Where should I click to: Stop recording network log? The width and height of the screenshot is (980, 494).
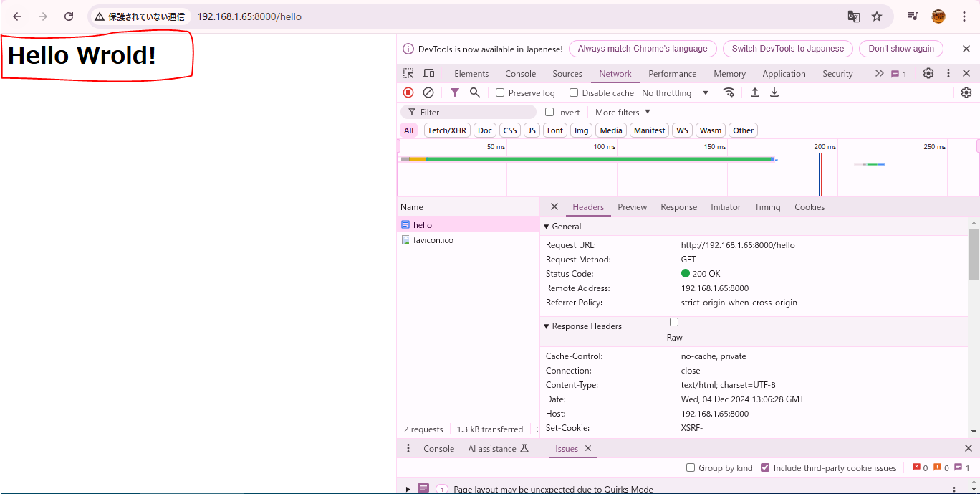(x=408, y=92)
